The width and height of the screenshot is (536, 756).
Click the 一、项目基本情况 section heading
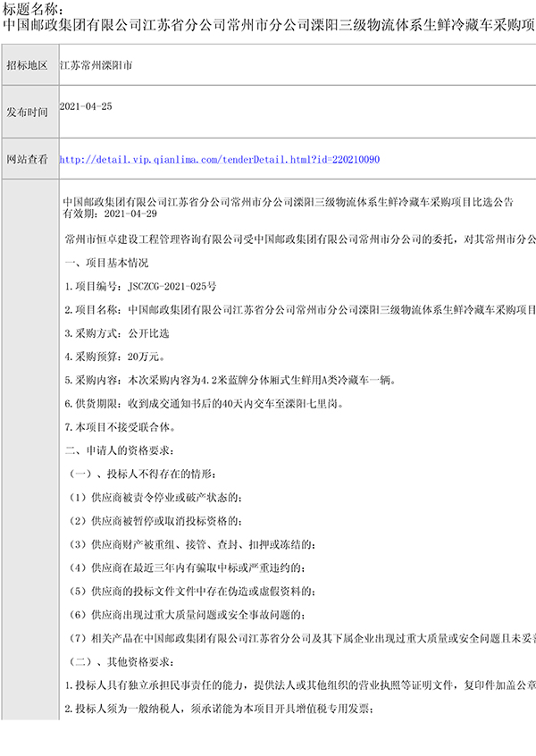click(106, 263)
